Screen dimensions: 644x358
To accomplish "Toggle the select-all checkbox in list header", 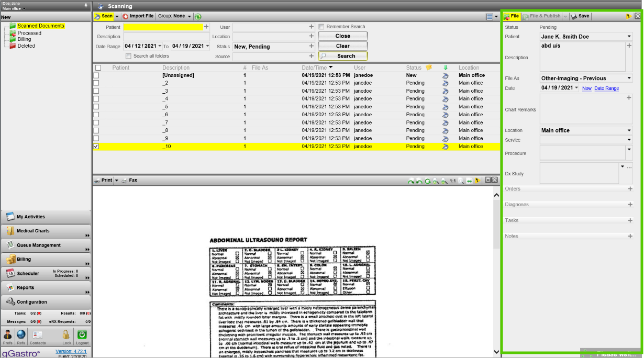I will click(x=98, y=68).
